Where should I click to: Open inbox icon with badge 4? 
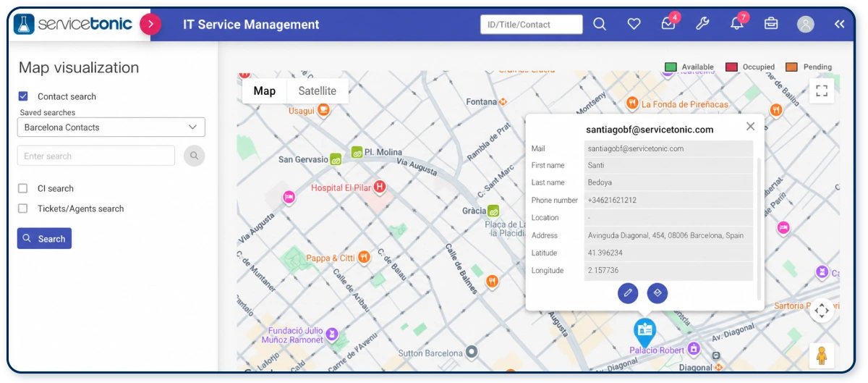pos(668,23)
